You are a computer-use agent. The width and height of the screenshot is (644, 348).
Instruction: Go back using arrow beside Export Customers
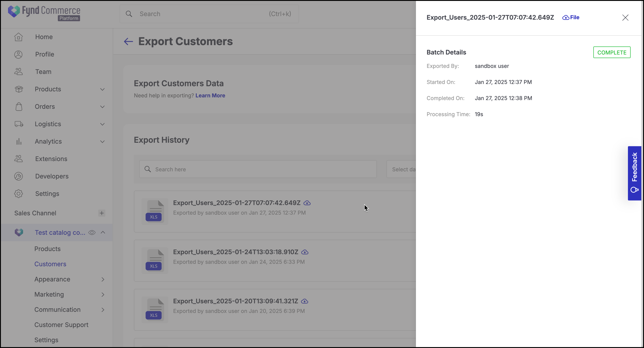point(128,42)
